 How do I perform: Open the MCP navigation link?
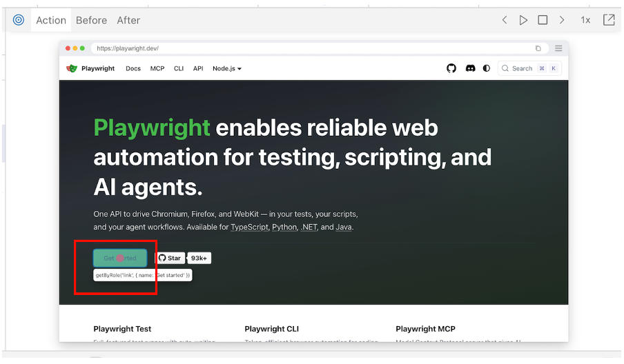[157, 68]
